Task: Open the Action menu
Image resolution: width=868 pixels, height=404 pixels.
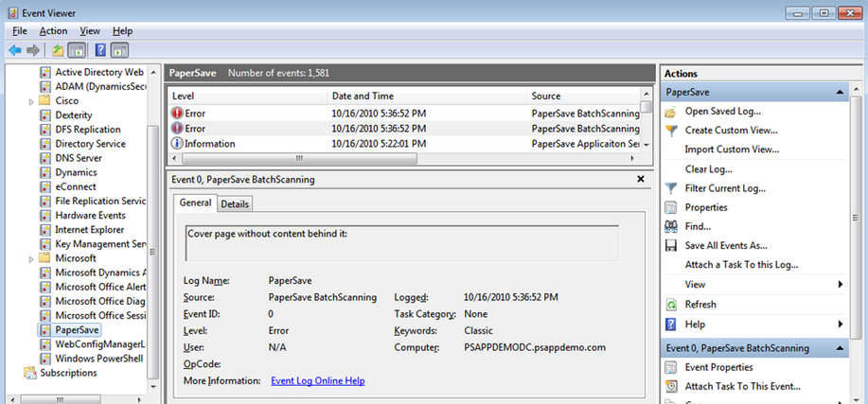Action: pyautogui.click(x=53, y=31)
